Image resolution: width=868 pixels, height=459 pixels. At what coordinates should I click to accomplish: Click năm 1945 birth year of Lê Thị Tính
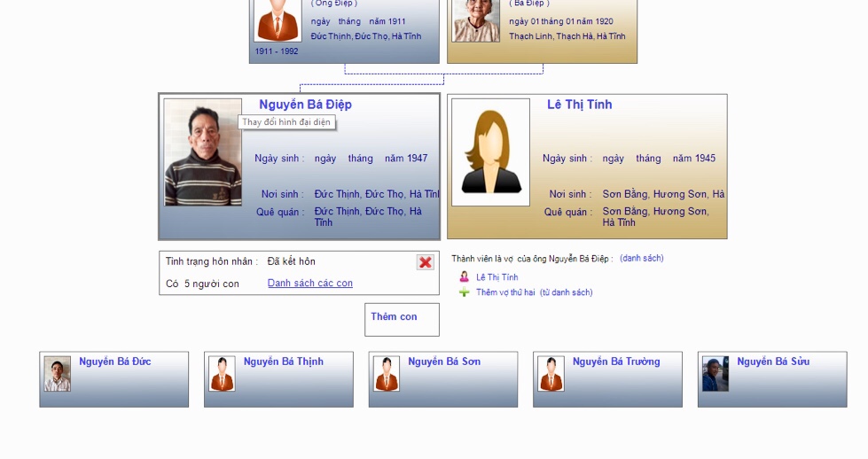click(694, 158)
